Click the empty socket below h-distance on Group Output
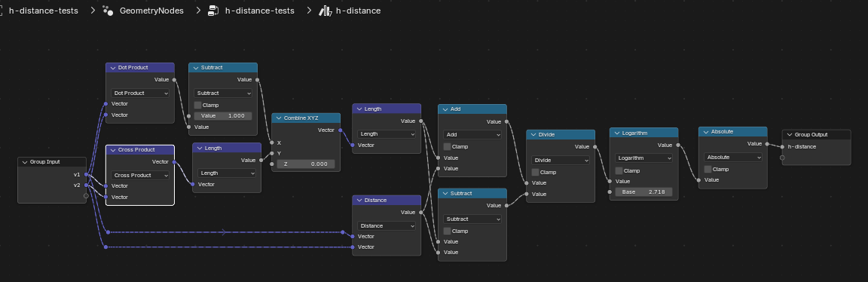Screen dimensions: 868x282 point(782,158)
